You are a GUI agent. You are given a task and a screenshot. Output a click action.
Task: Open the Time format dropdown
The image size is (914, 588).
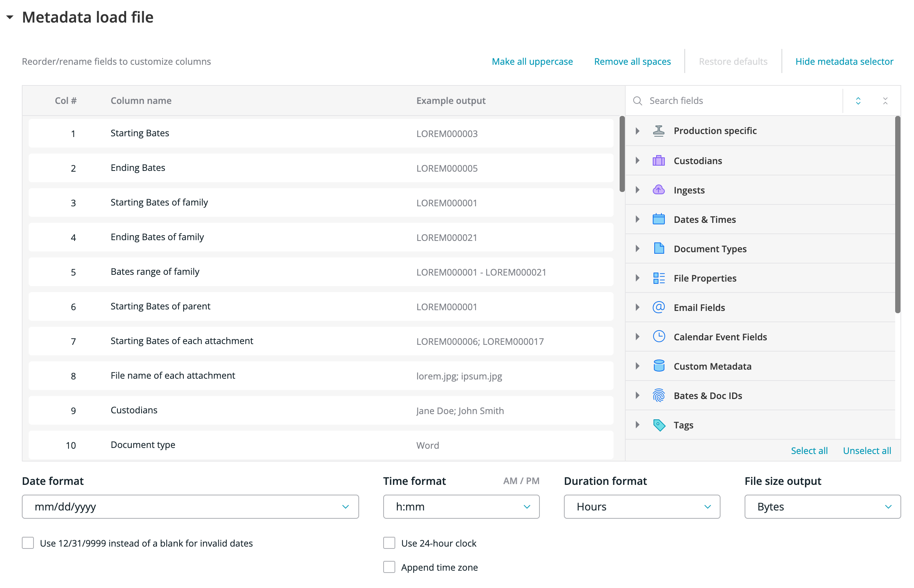coord(461,507)
